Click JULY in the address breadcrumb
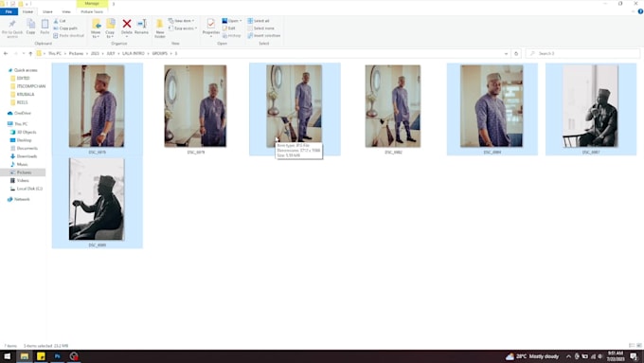Screen dimensions: 644x363 click(111, 53)
